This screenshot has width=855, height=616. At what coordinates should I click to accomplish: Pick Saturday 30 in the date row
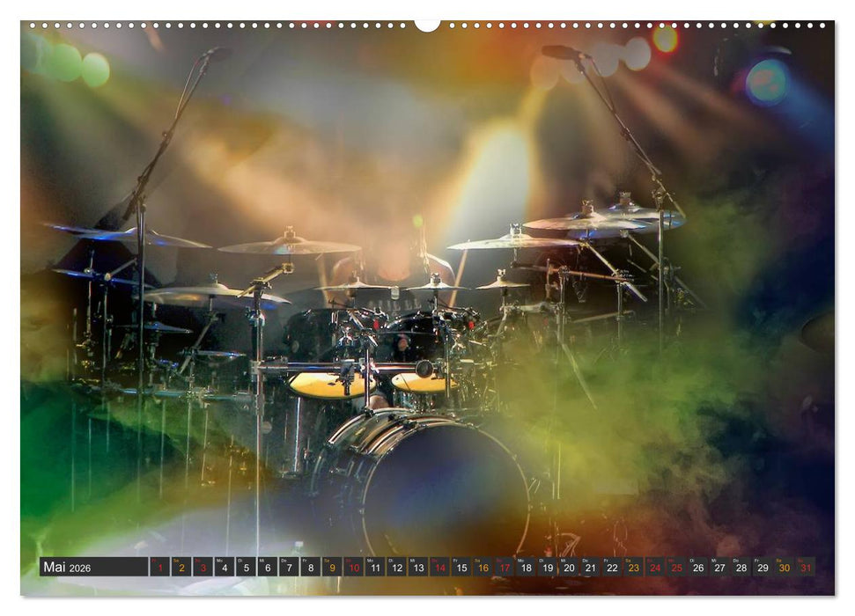(784, 567)
